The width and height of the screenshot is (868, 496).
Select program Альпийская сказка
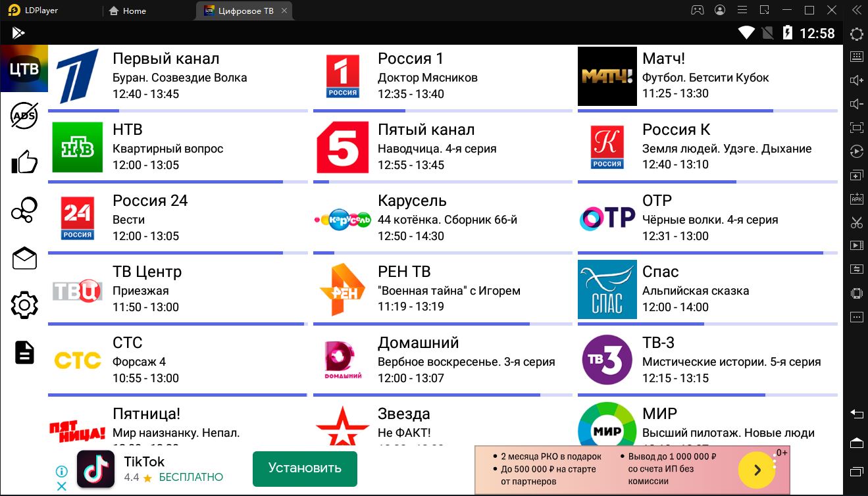[696, 291]
